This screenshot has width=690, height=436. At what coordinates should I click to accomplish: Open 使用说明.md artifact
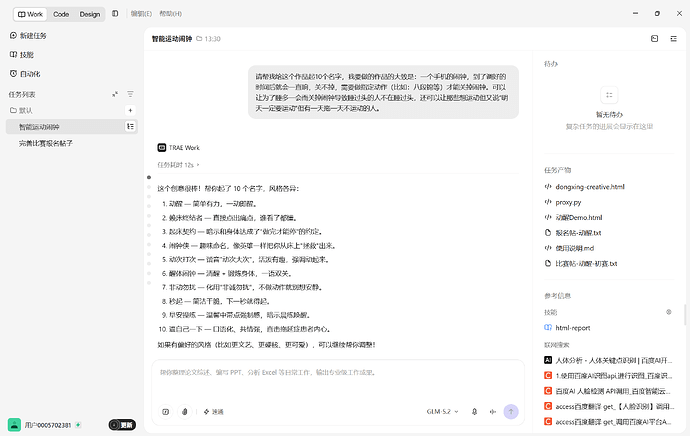click(574, 248)
